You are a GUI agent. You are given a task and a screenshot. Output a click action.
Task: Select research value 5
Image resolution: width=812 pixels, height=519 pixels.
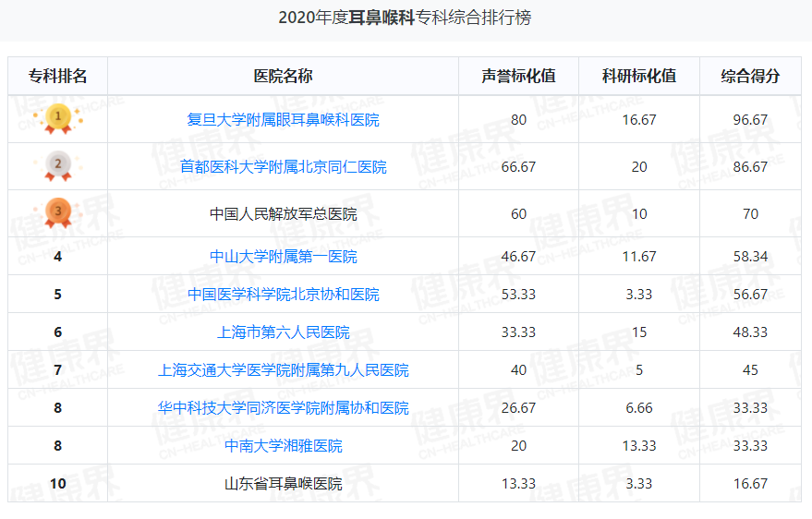[x=639, y=370]
